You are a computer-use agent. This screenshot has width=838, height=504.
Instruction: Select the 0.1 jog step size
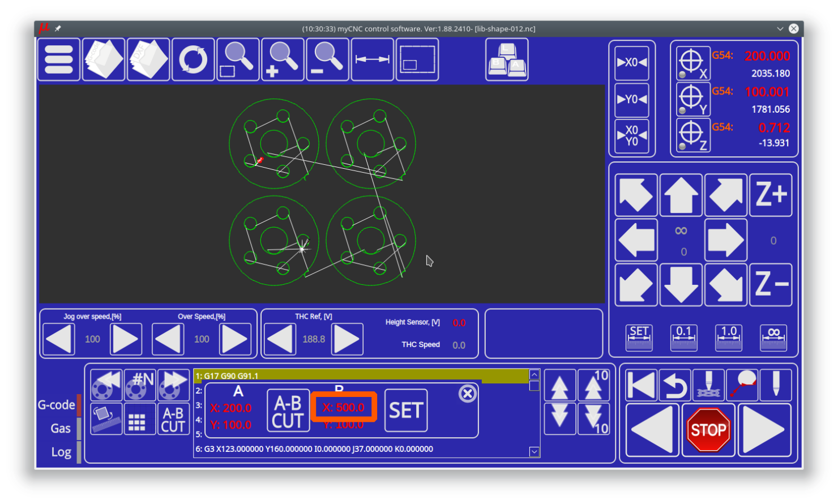tap(684, 338)
